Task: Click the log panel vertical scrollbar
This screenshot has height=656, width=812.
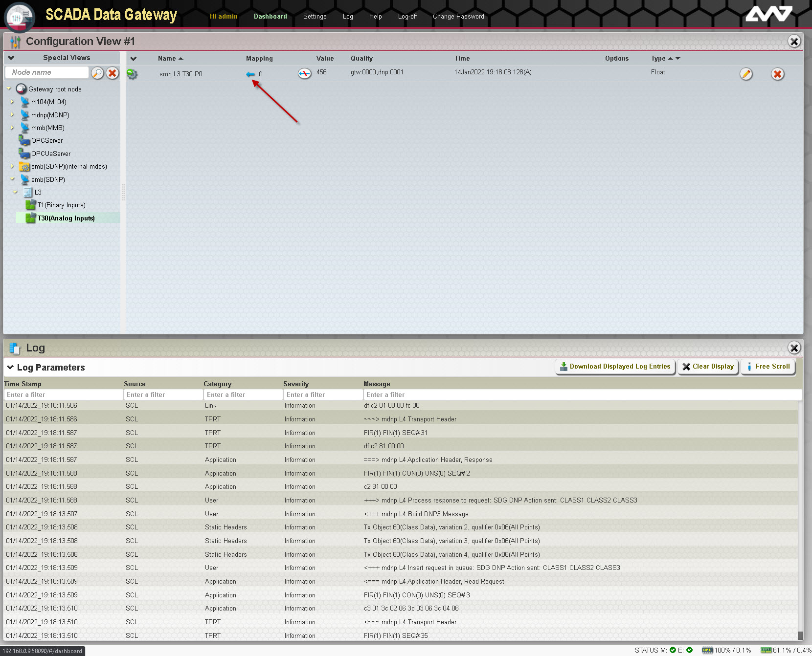Action: tap(800, 518)
